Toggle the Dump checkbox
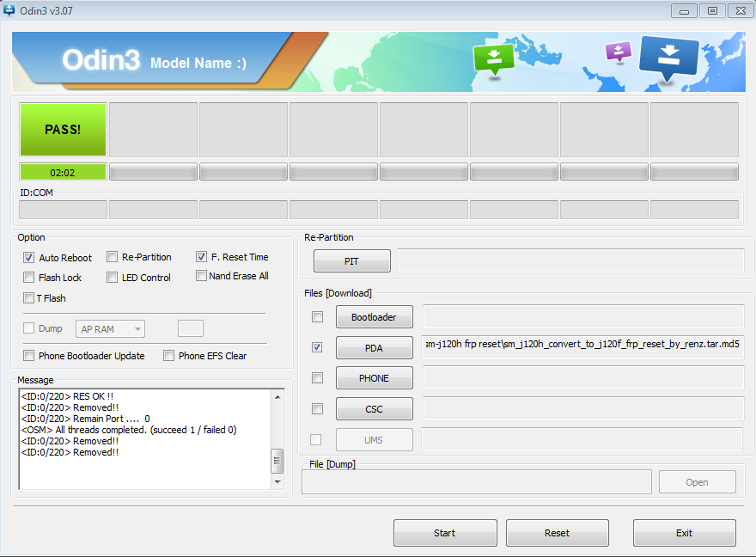Image resolution: width=756 pixels, height=557 pixels. 29,328
